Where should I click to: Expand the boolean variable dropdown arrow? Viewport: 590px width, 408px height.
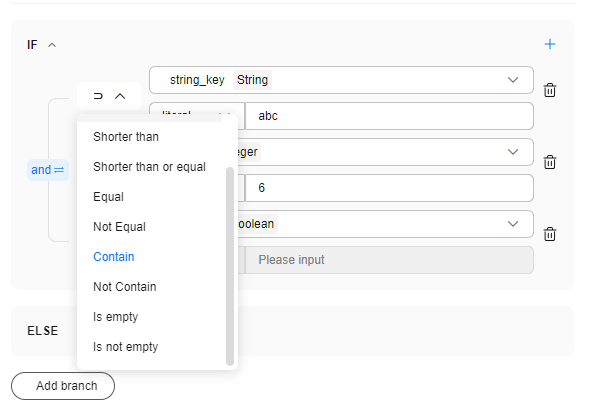(513, 224)
